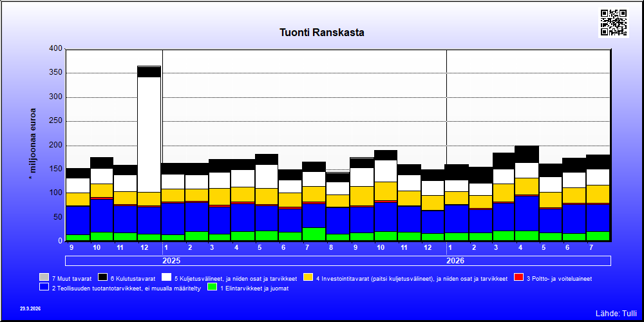Click the y-axis label 'miljoonaa euroa'
The height and width of the screenshot is (322, 644).
pyautogui.click(x=32, y=144)
